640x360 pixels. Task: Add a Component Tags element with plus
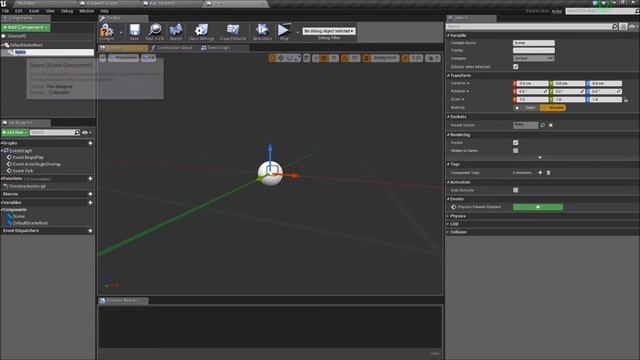(x=540, y=173)
